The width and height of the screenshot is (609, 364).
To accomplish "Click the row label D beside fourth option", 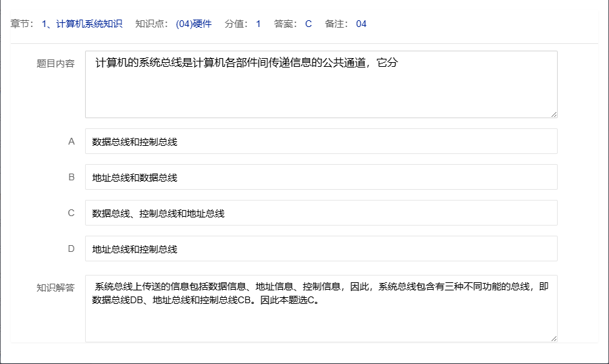I will 71,249.
